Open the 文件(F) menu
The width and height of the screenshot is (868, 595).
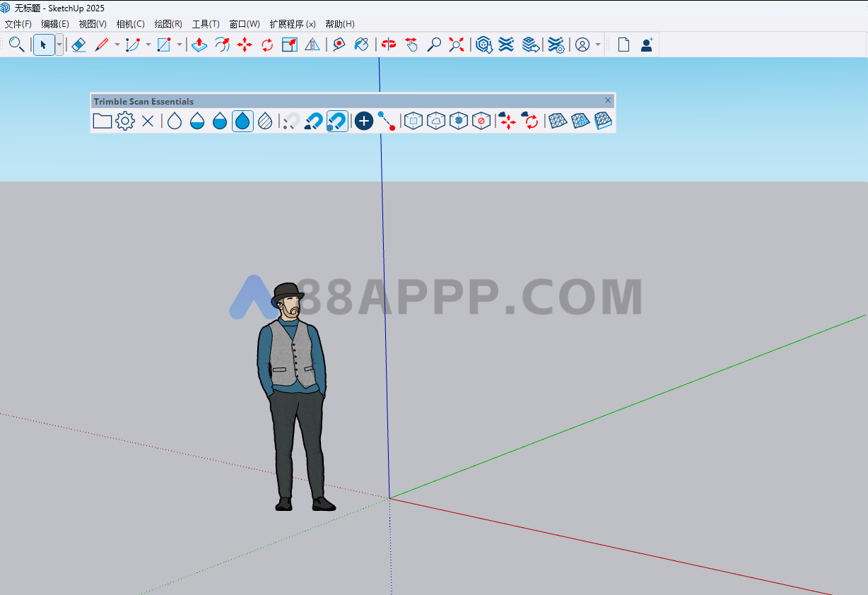tap(18, 24)
